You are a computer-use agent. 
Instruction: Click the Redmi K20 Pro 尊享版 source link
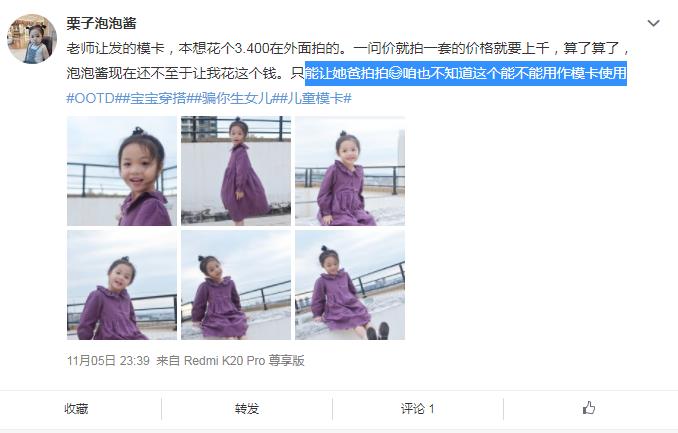coord(244,360)
